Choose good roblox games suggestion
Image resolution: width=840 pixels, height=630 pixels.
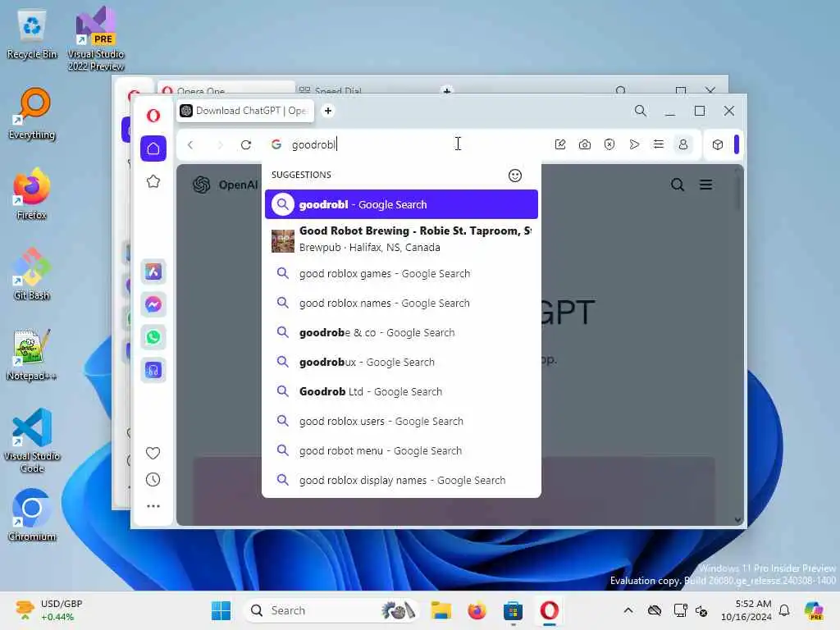coord(401,274)
